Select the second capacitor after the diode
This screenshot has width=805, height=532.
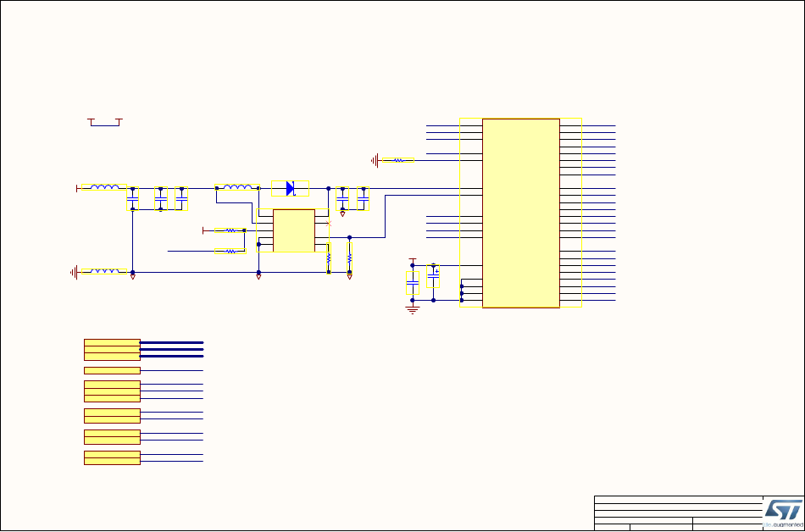[x=363, y=199]
